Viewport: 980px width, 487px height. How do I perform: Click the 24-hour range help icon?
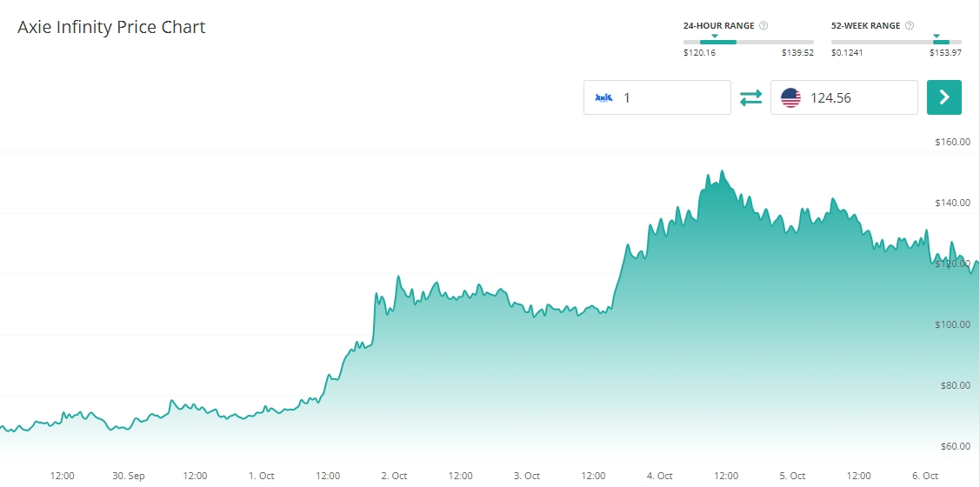(763, 26)
